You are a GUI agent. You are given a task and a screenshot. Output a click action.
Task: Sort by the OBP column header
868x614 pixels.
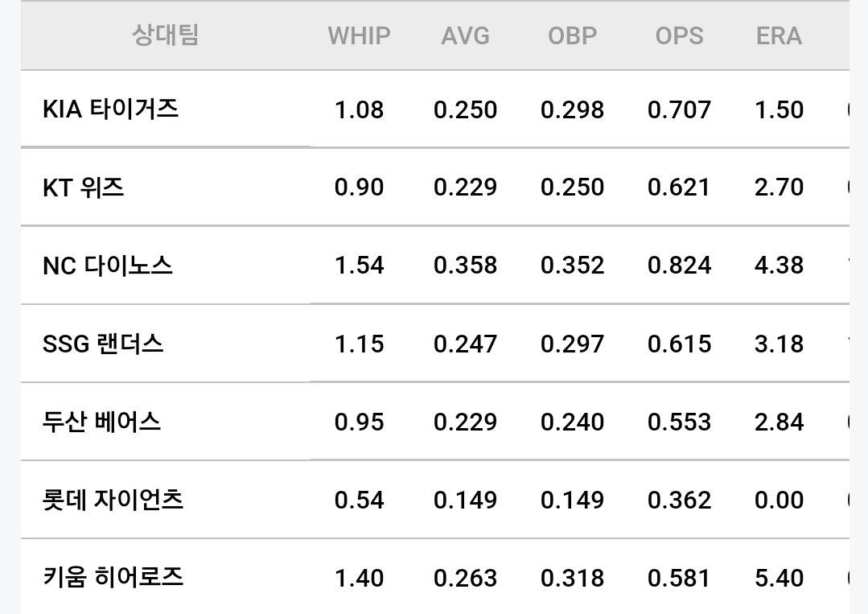573,36
